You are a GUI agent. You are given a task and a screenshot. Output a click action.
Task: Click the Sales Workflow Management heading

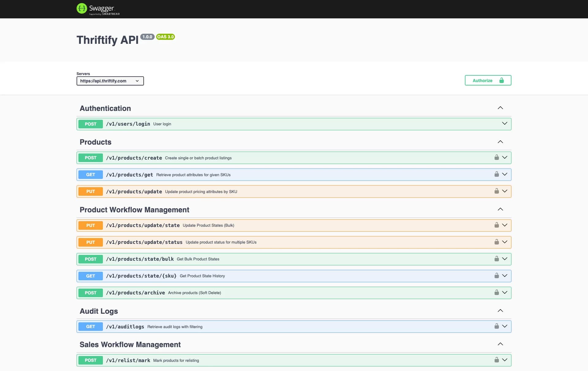click(x=130, y=345)
